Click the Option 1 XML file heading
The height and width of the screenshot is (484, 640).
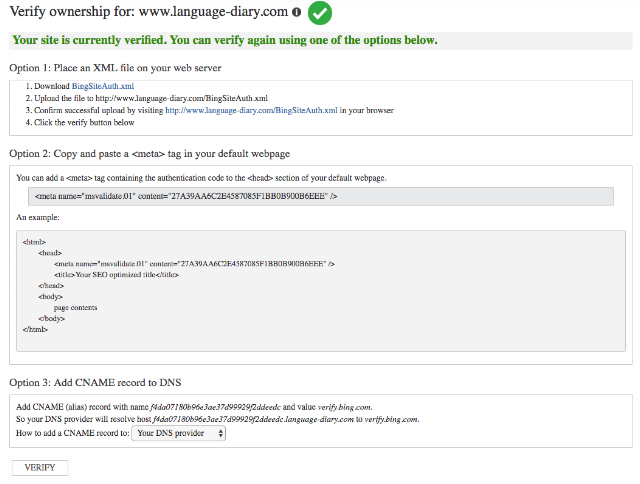115,68
